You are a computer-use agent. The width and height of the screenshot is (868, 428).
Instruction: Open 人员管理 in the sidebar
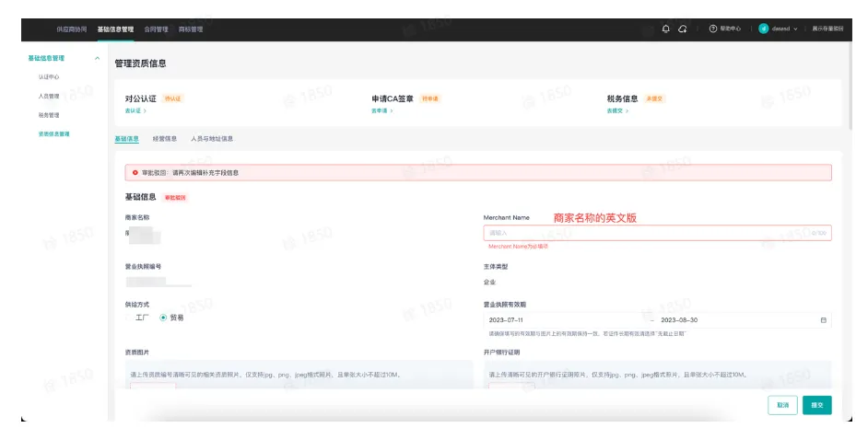49,97
